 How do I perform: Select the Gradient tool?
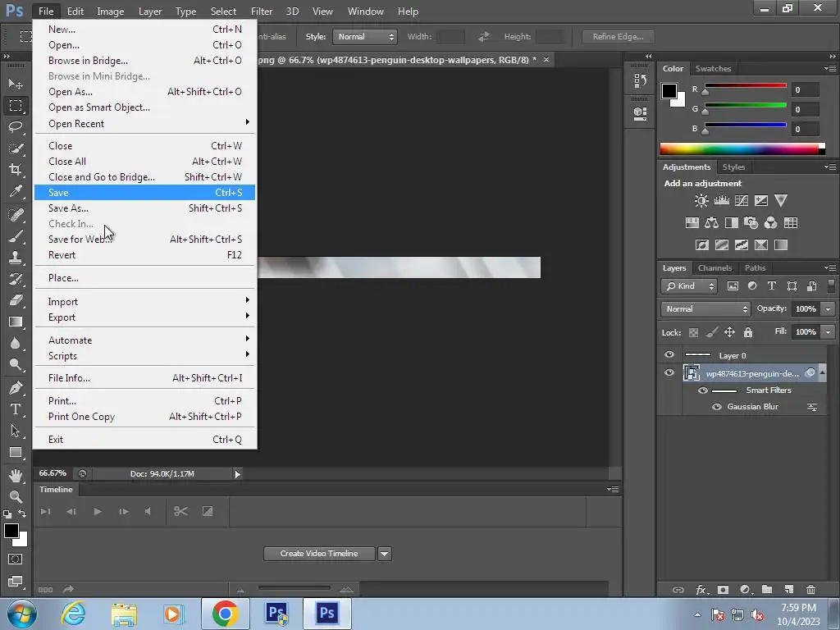[x=16, y=322]
